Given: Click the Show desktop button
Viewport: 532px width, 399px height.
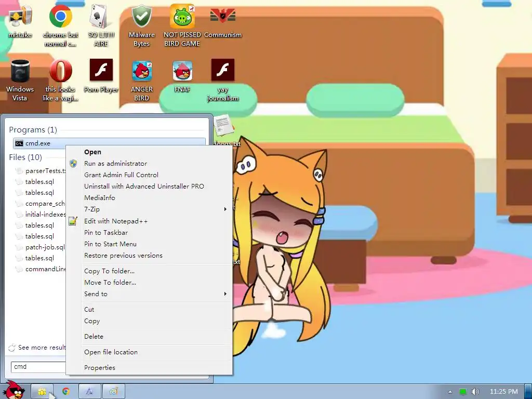Looking at the screenshot, I should click(528, 392).
